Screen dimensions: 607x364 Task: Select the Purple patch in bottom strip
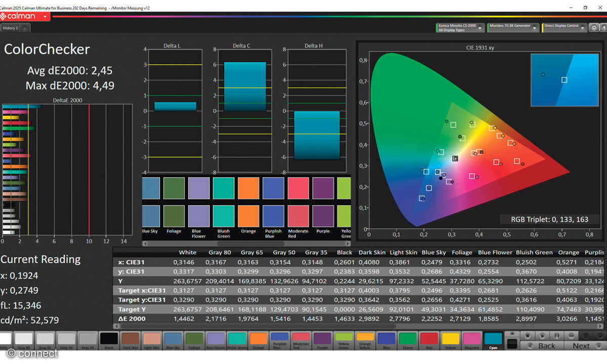(322, 340)
